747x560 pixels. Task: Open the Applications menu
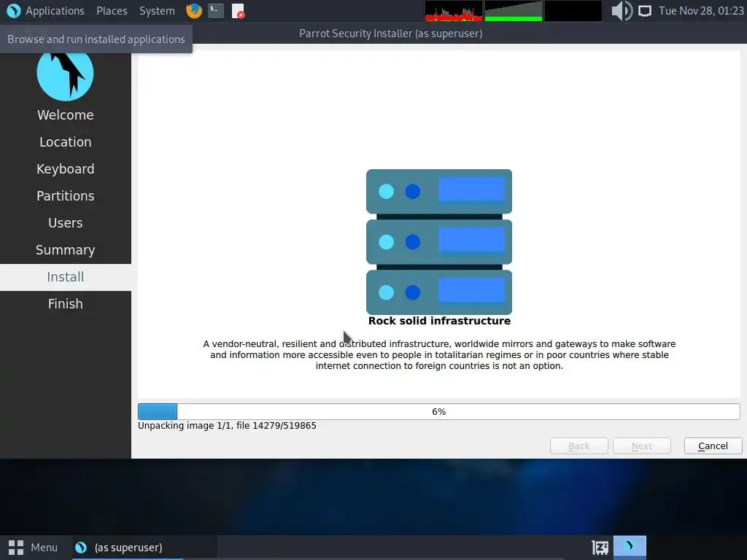click(55, 10)
